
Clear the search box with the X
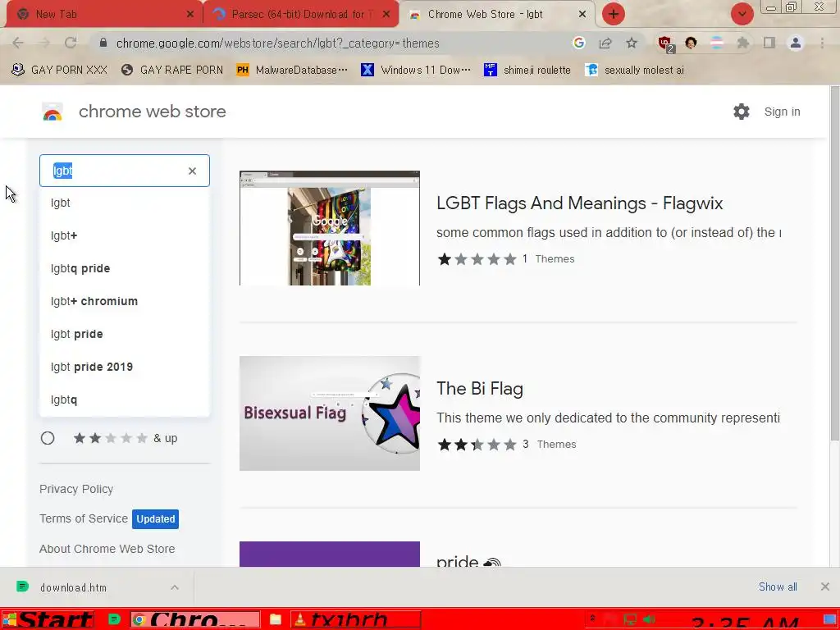point(192,171)
